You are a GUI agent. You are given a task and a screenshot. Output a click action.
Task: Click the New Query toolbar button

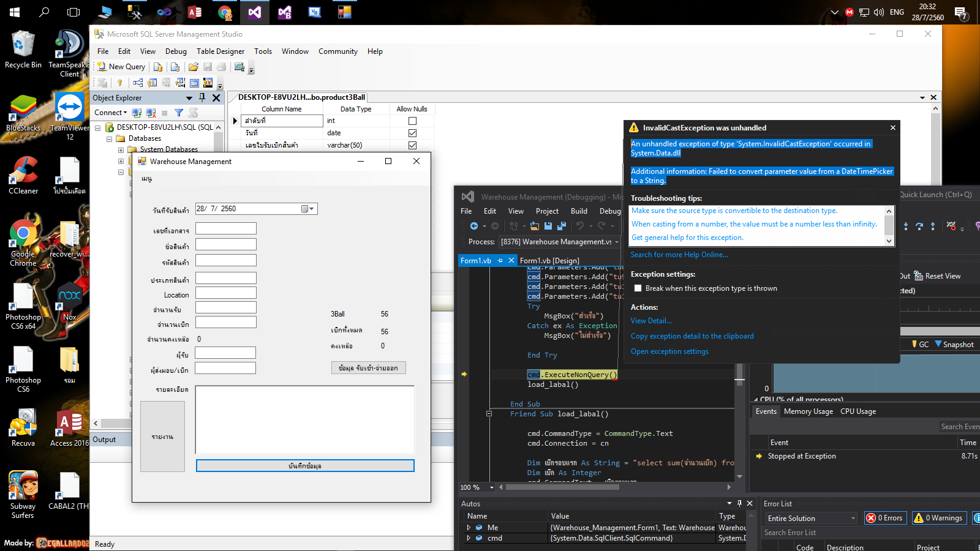tap(121, 67)
